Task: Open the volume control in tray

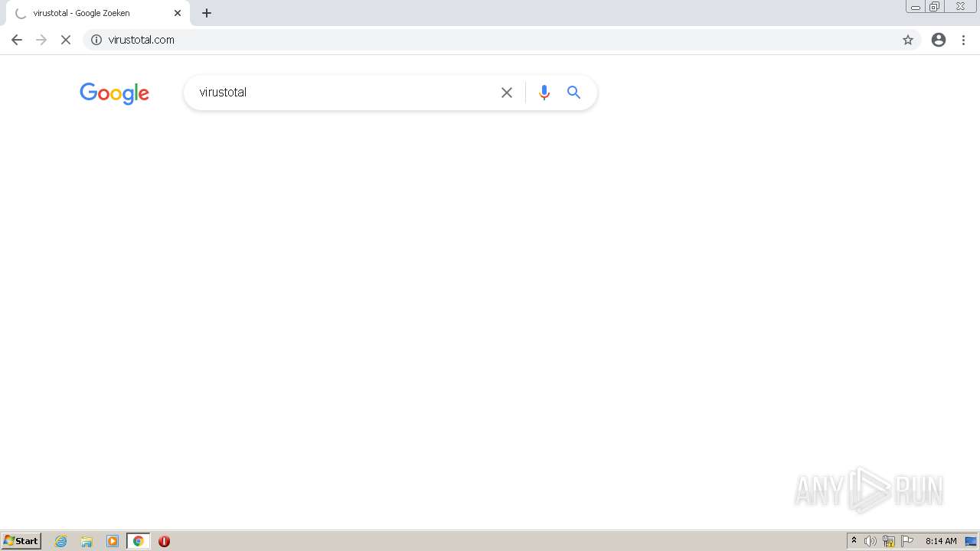Action: click(x=871, y=541)
